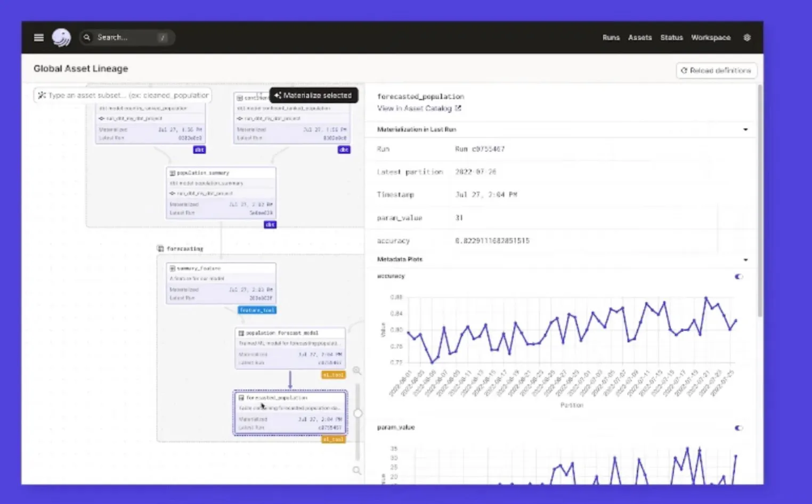Collapse the Metadata Plots section

745,260
